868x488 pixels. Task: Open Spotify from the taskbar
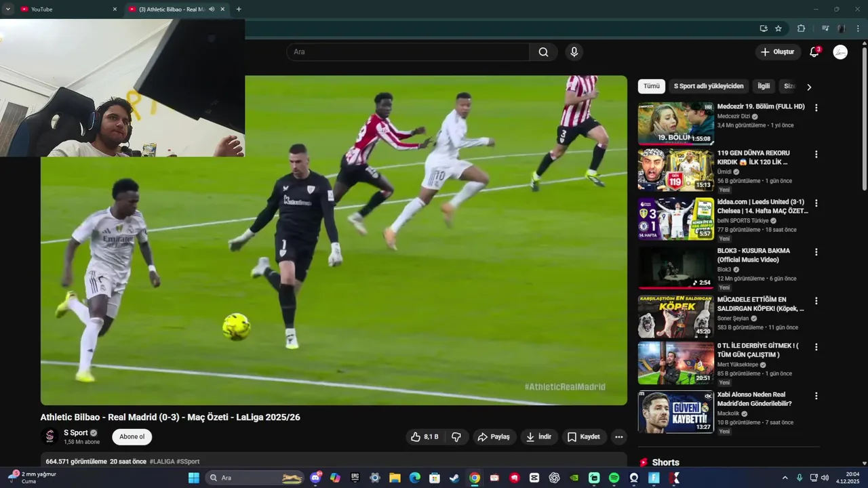pyautogui.click(x=614, y=478)
